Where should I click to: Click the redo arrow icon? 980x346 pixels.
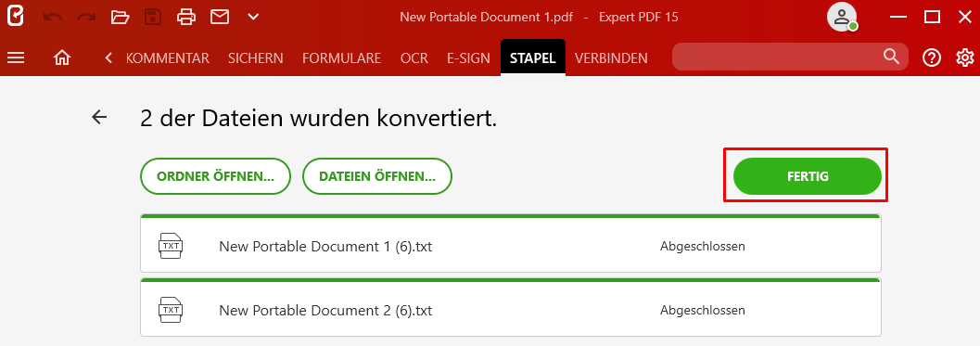click(86, 17)
